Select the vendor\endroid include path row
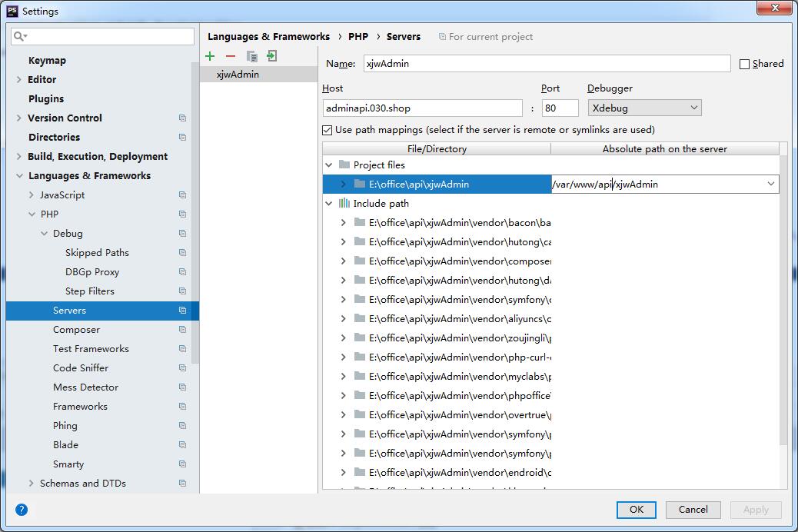798x532 pixels. tap(437, 473)
